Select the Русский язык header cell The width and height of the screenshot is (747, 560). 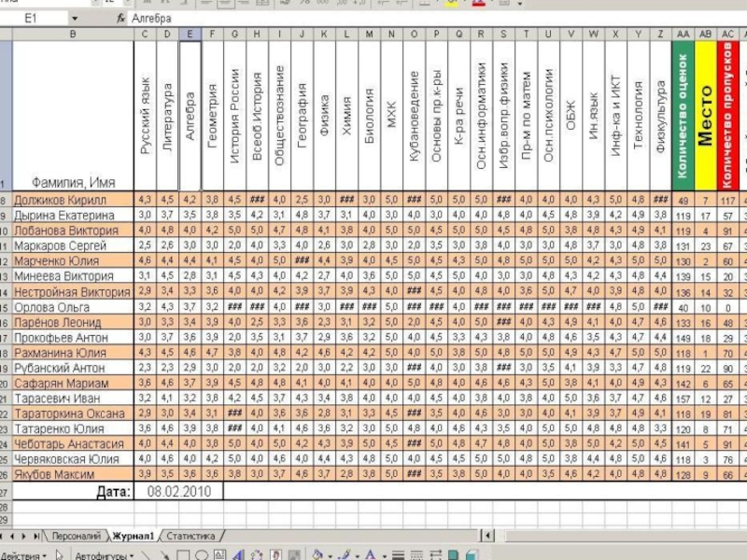(145, 116)
